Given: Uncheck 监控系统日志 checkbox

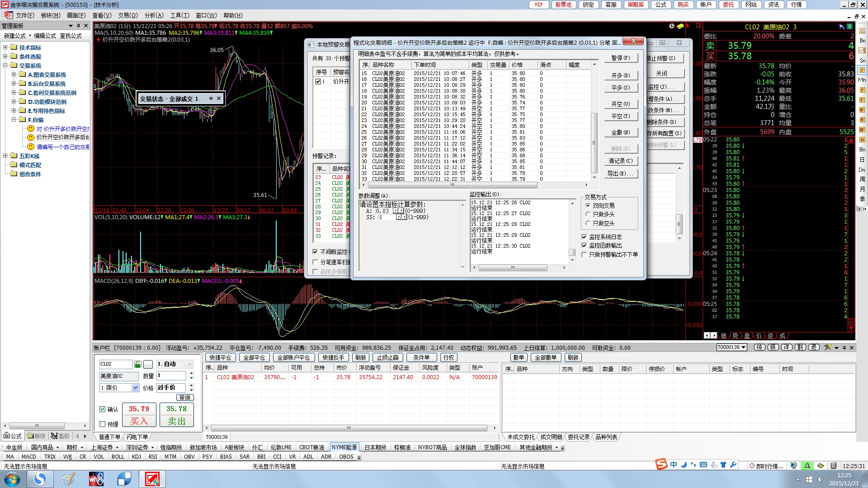Looking at the screenshot, I should 584,237.
